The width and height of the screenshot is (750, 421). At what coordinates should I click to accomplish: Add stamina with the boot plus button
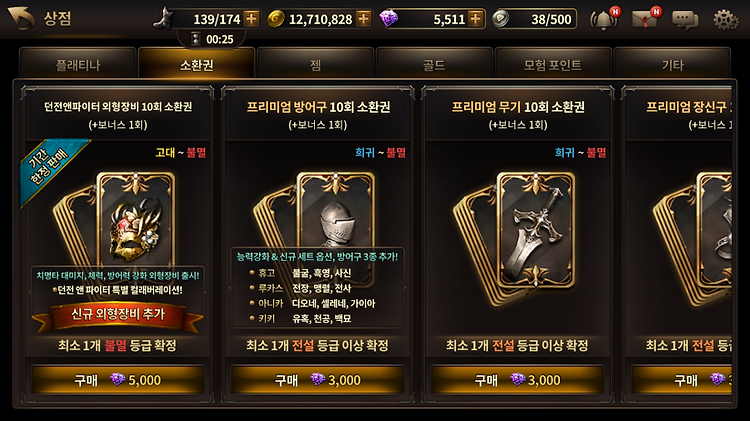251,19
